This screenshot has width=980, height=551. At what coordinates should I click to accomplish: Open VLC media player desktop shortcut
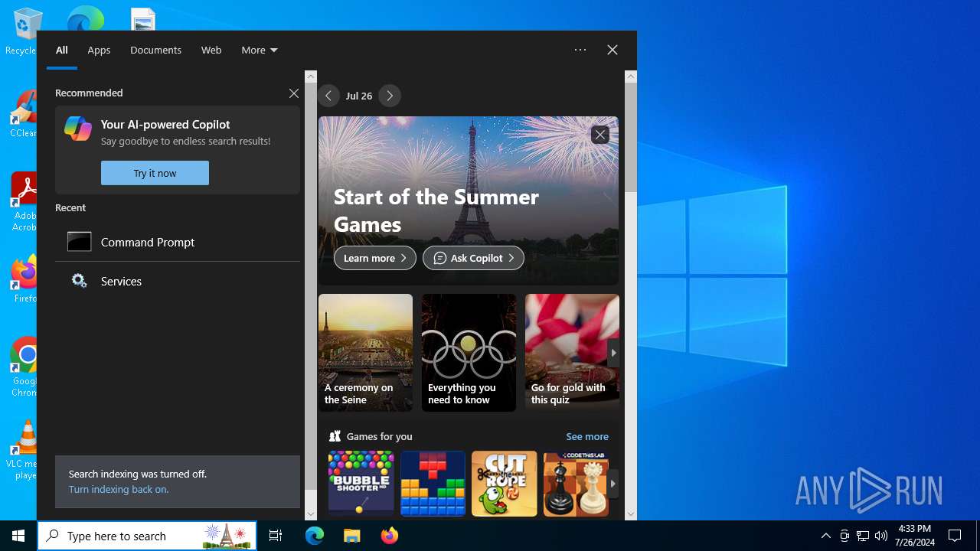pyautogui.click(x=23, y=450)
